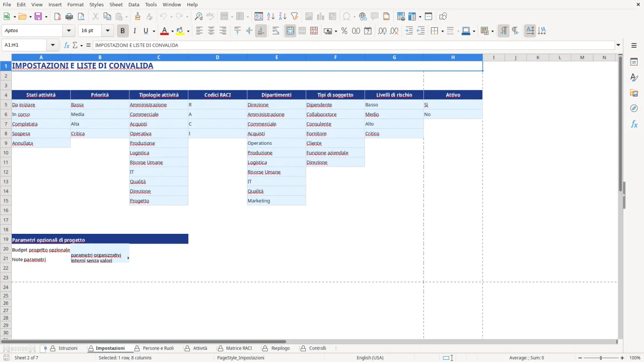Expand the font size dropdown
This screenshot has width=644, height=362.
(108, 31)
